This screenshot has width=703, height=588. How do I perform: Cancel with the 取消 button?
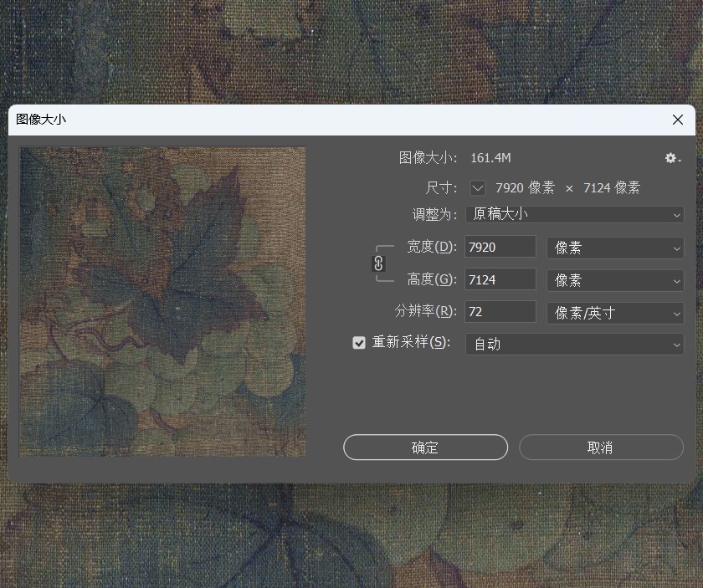pos(601,447)
